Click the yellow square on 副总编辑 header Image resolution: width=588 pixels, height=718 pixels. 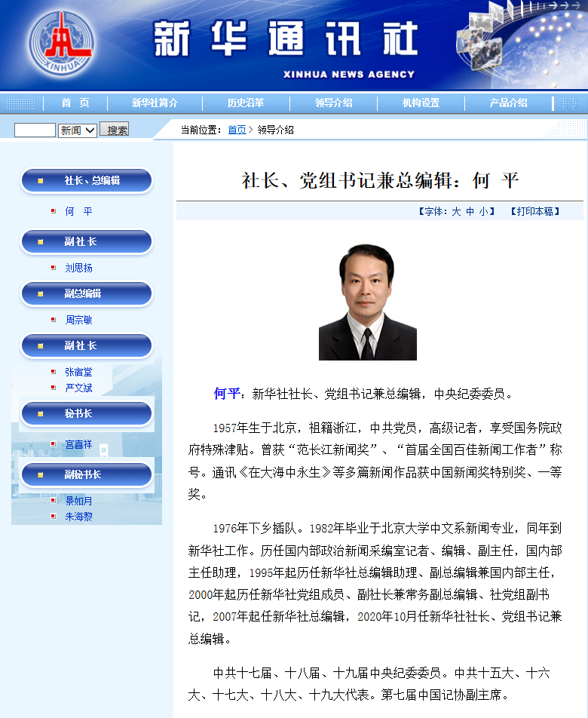[x=40, y=293]
